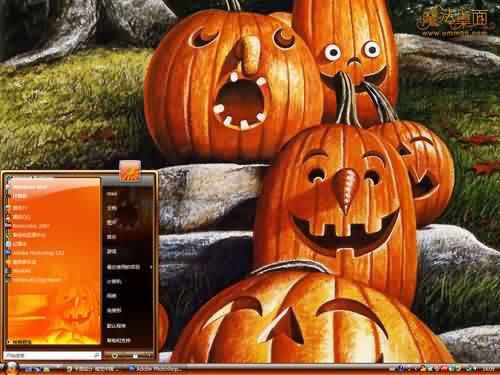Click the Start menu search box
The width and height of the screenshot is (500, 375).
click(52, 356)
